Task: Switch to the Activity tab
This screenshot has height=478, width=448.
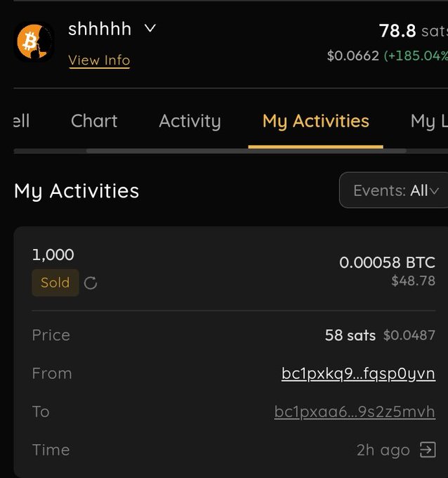Action: tap(190, 121)
